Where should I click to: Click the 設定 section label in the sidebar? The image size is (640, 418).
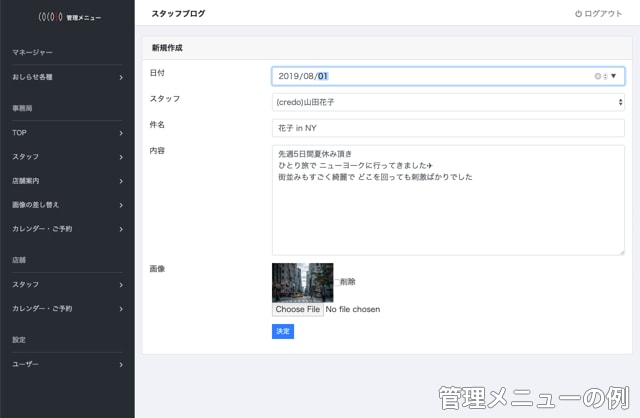point(19,340)
